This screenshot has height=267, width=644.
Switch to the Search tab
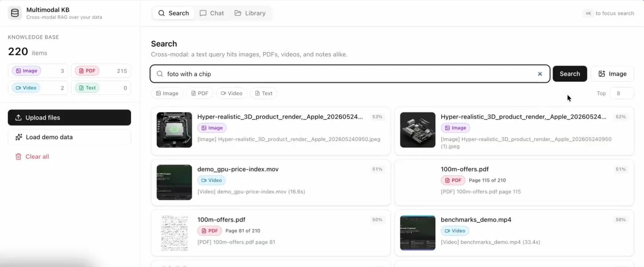174,13
